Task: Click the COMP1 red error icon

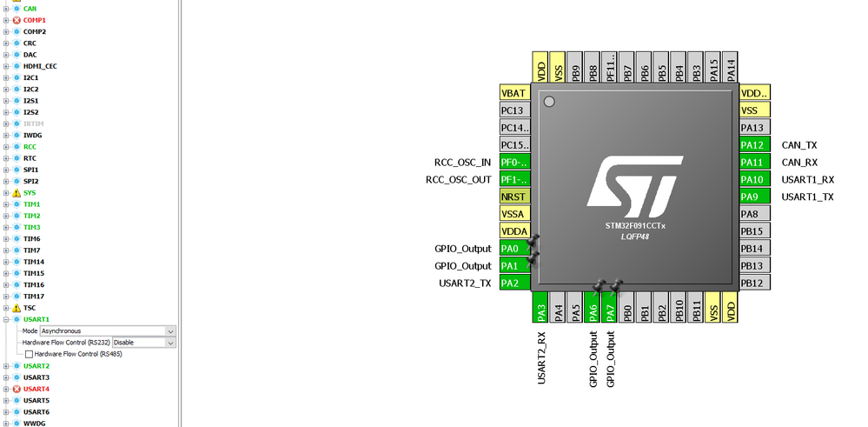Action: [x=17, y=20]
